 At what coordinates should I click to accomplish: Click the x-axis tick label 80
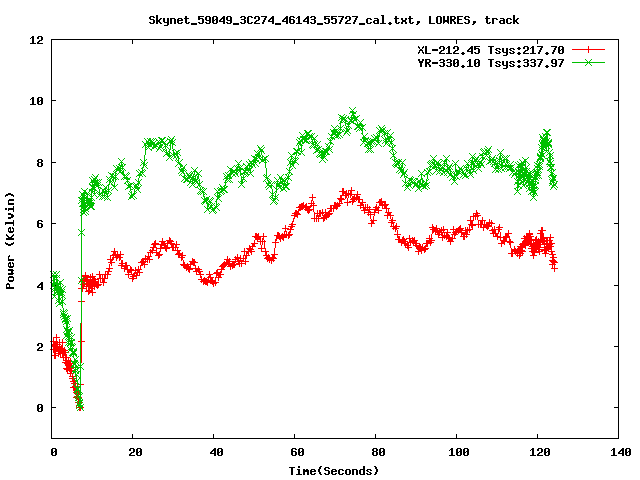coord(378,452)
